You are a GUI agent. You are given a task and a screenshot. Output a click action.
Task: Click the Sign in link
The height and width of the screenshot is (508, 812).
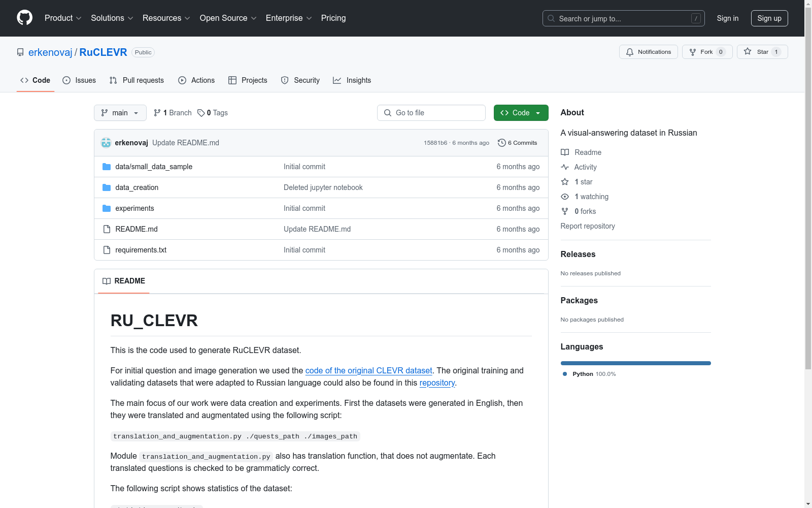728,18
